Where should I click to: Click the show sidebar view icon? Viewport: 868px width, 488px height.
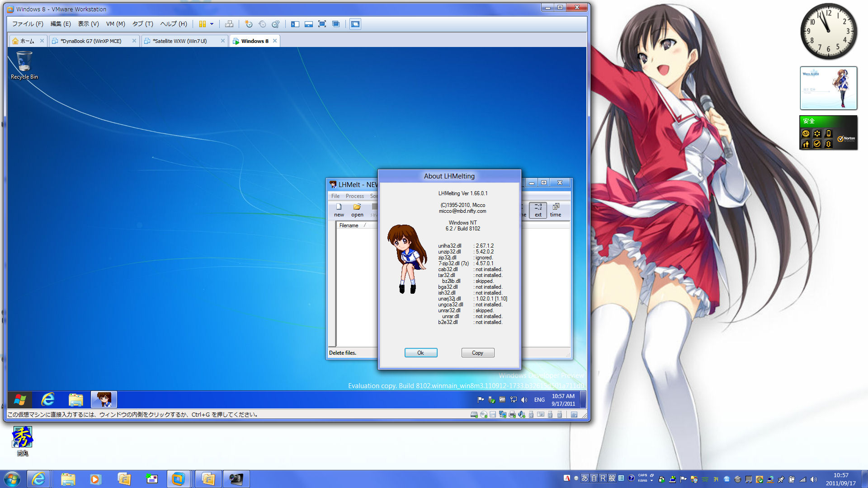click(295, 24)
